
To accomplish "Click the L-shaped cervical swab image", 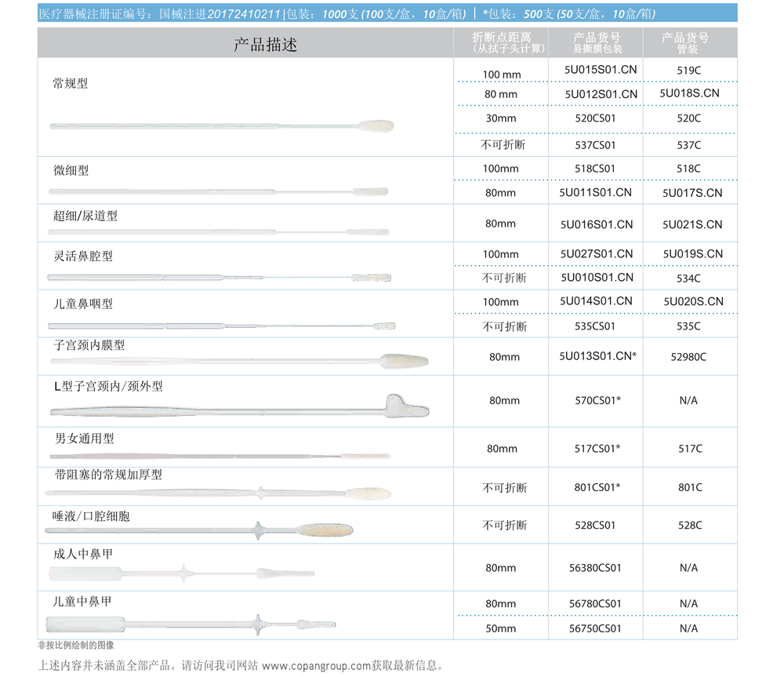I will (239, 407).
